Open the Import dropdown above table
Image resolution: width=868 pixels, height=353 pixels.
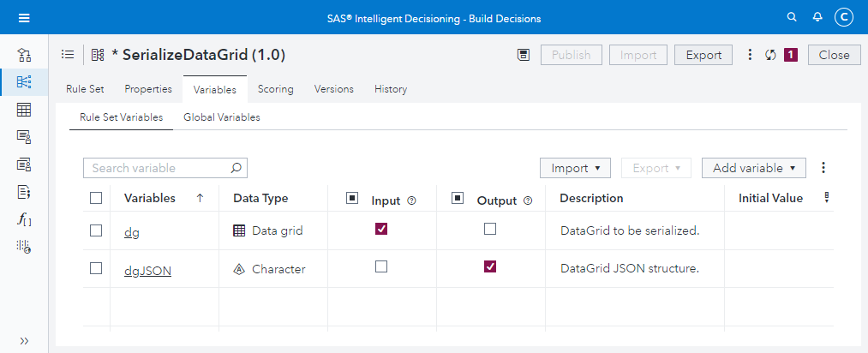point(575,168)
